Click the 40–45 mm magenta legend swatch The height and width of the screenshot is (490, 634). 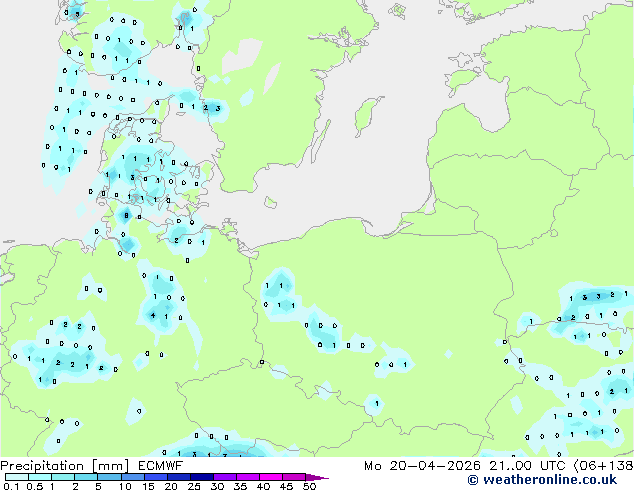pos(271,477)
